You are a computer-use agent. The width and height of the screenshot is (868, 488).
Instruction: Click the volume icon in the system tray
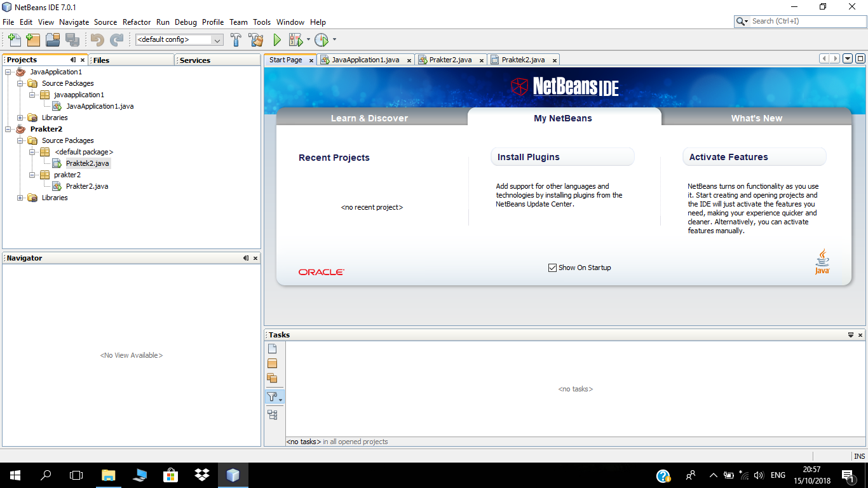(758, 475)
